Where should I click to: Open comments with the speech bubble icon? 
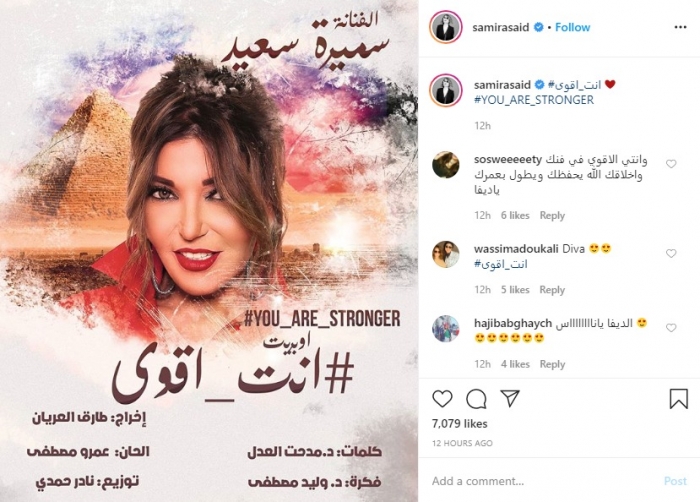pyautogui.click(x=476, y=399)
